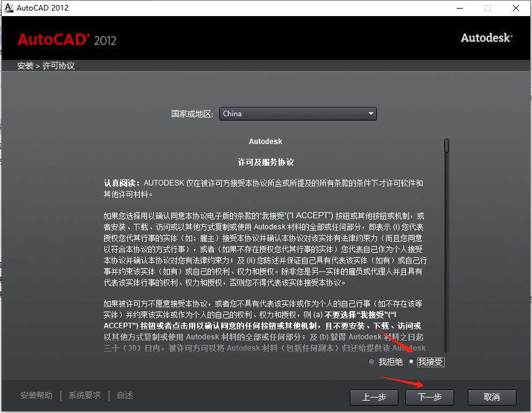Screen dimensions: 532x413
Task: Click the 上一步 button to go back
Action: pos(373,397)
